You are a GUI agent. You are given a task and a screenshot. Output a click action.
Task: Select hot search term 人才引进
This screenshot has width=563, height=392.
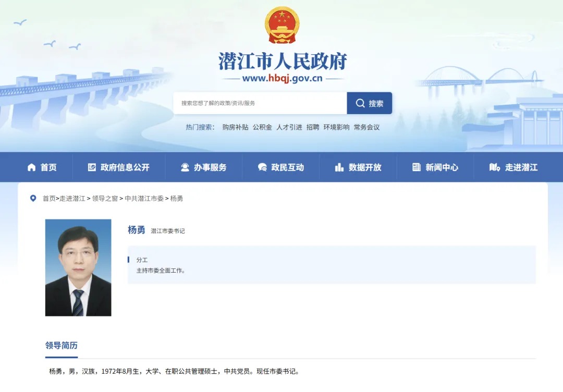(289, 127)
